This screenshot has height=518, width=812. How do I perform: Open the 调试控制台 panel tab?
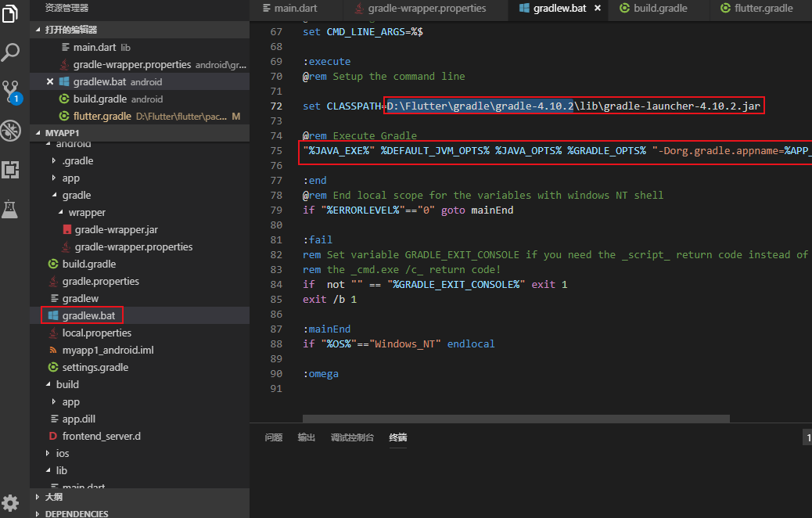coord(352,437)
